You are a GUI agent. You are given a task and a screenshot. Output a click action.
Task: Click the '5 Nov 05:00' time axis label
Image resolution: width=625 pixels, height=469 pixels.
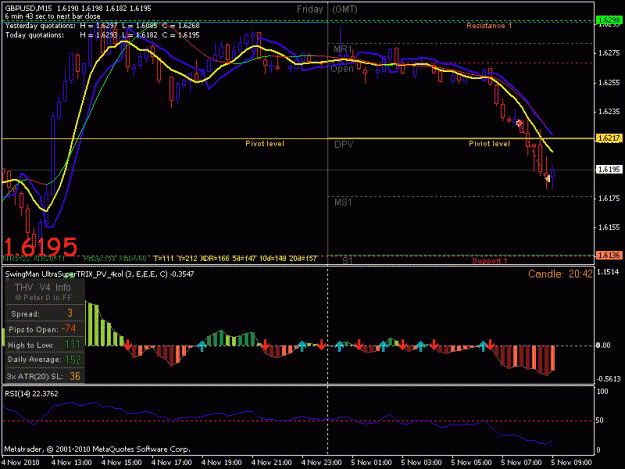(471, 462)
